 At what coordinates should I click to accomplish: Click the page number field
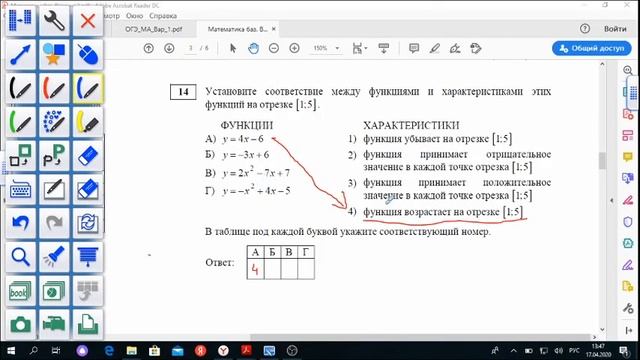pos(191,48)
